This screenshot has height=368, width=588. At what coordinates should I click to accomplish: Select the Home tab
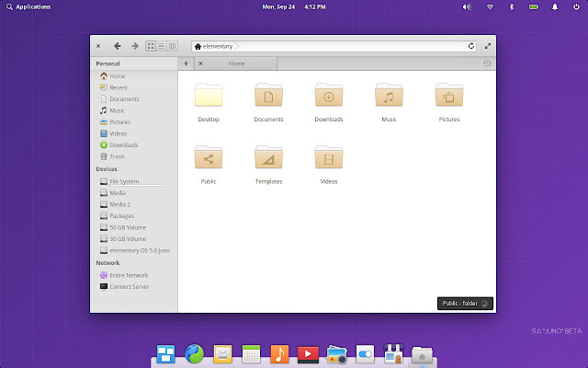(236, 63)
